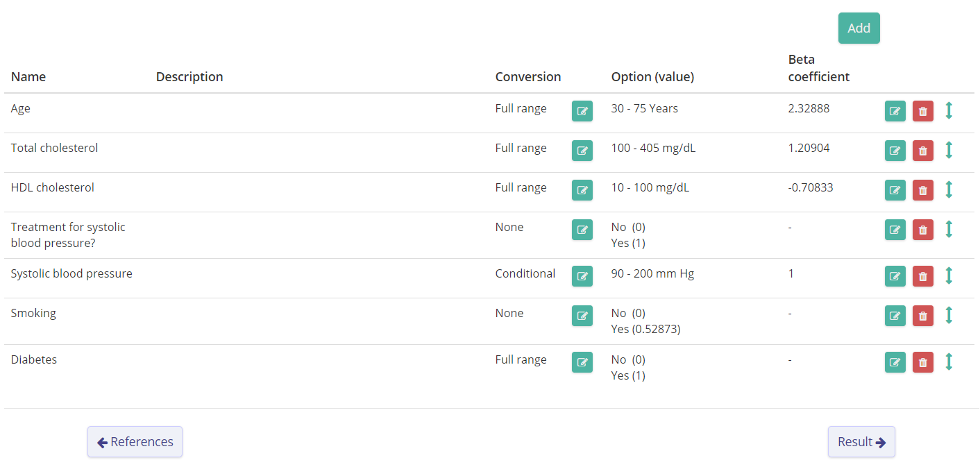Edit the Total cholesterol variable
The image size is (980, 467).
[x=895, y=151]
